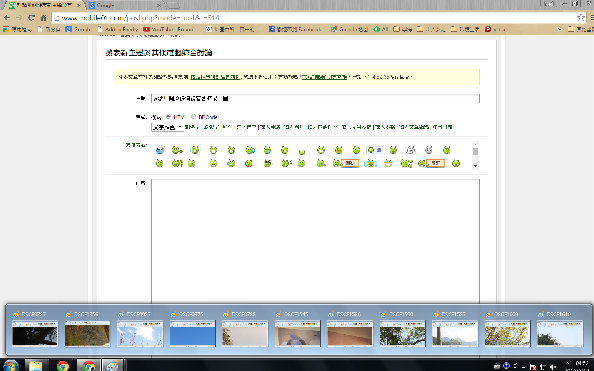Focus the large post content text area

[x=315, y=241]
